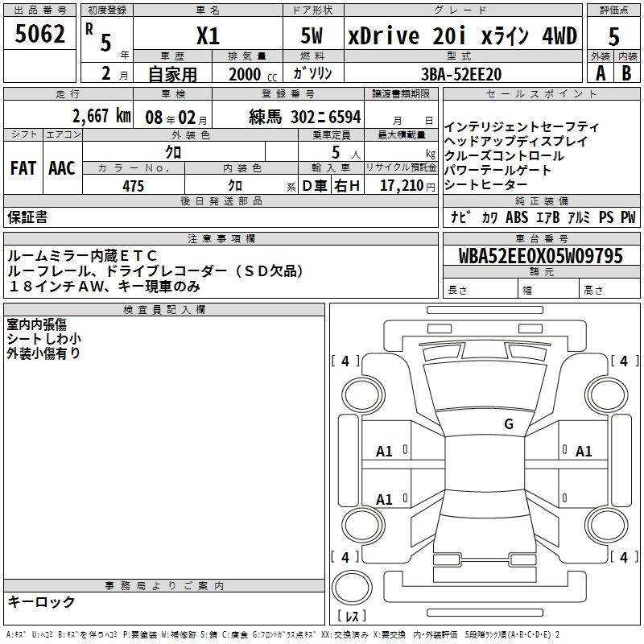The image size is (644, 644).
Task: Click the D車 import marker
Action: [315, 186]
